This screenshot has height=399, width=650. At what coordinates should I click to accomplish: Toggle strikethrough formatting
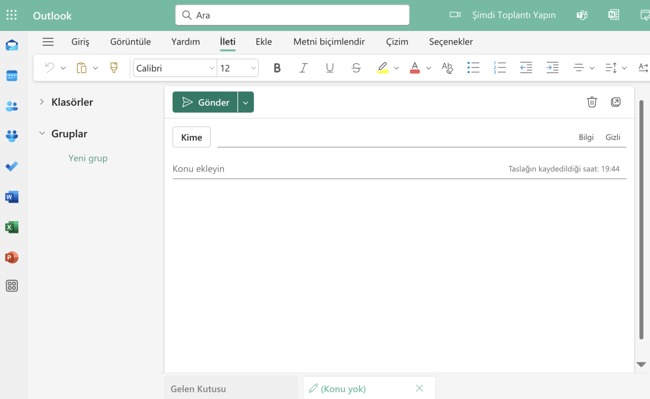tap(356, 68)
